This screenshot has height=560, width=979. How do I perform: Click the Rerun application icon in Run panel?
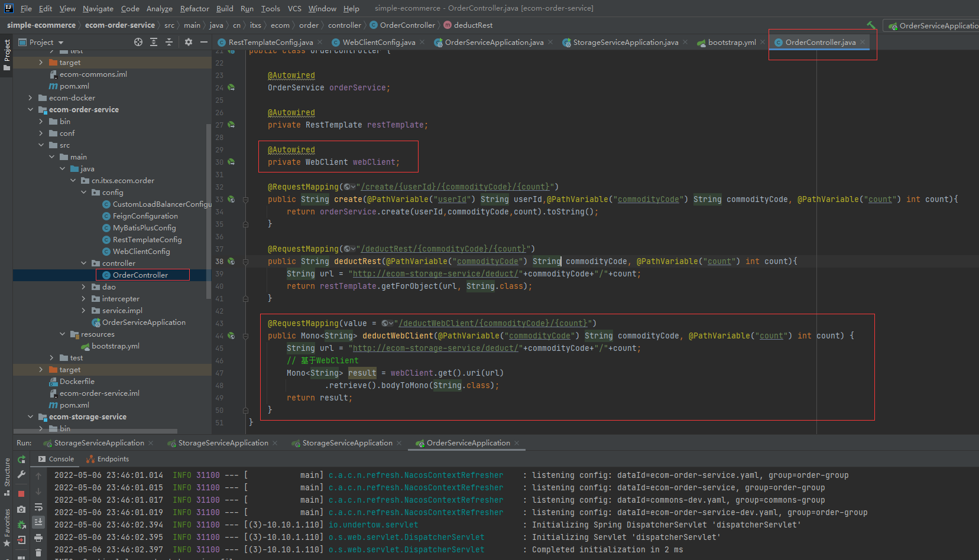click(x=22, y=459)
